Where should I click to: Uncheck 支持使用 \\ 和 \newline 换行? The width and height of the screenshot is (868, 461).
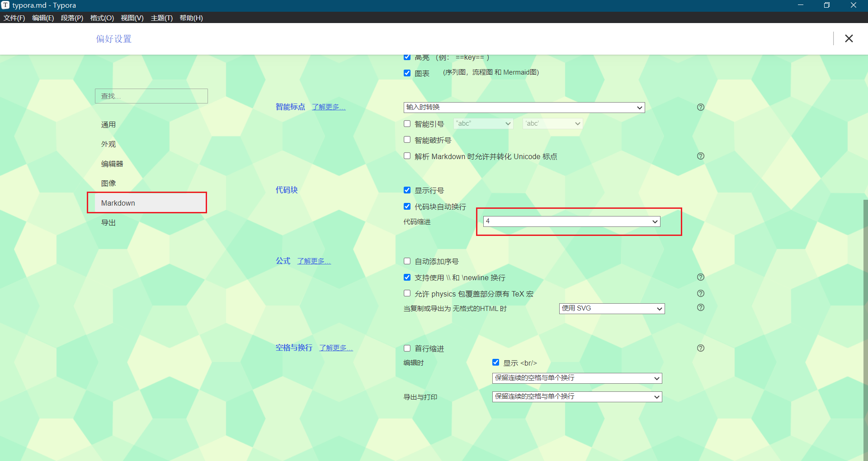coord(407,278)
